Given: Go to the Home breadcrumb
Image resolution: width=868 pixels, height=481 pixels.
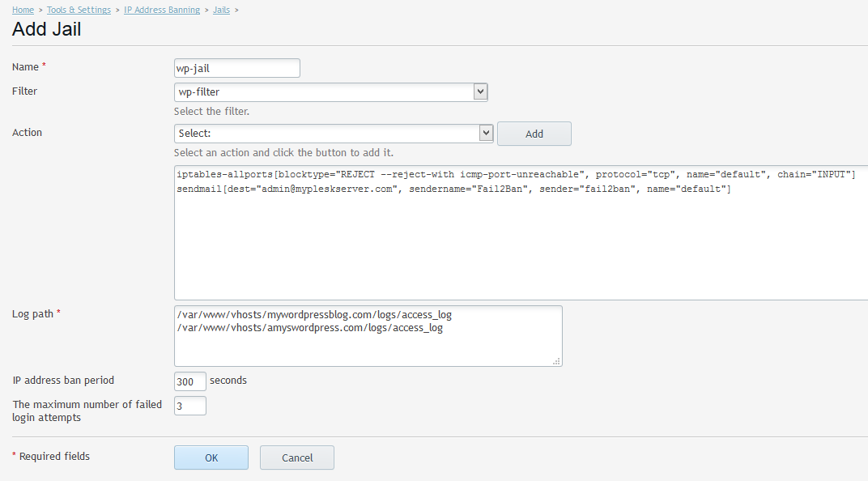Looking at the screenshot, I should [23, 10].
